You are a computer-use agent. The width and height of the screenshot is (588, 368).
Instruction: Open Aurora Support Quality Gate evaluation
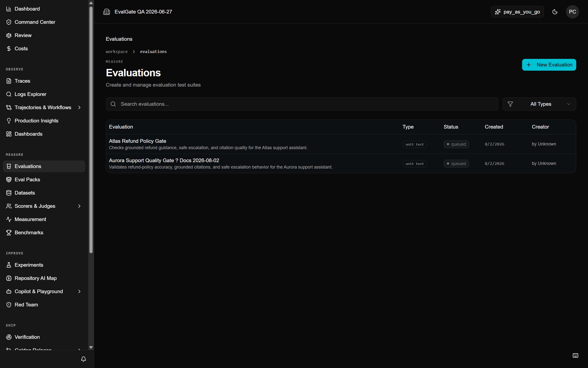tap(164, 160)
